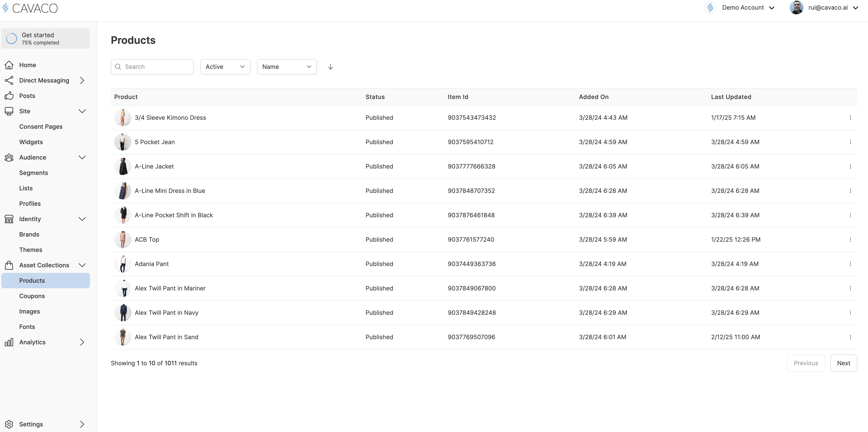Open actions menu for 5 Pocket Jean
Viewport: 868px width, 432px height.
(x=850, y=142)
